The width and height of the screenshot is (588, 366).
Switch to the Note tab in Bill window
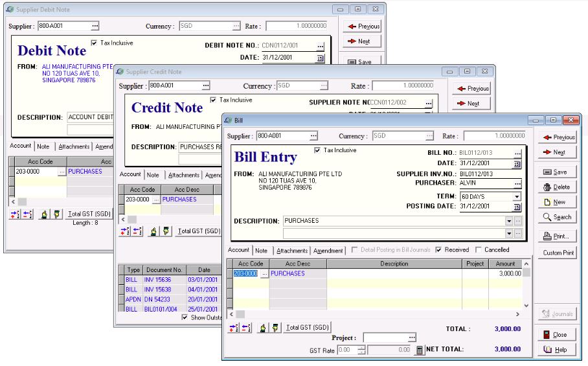click(x=261, y=251)
